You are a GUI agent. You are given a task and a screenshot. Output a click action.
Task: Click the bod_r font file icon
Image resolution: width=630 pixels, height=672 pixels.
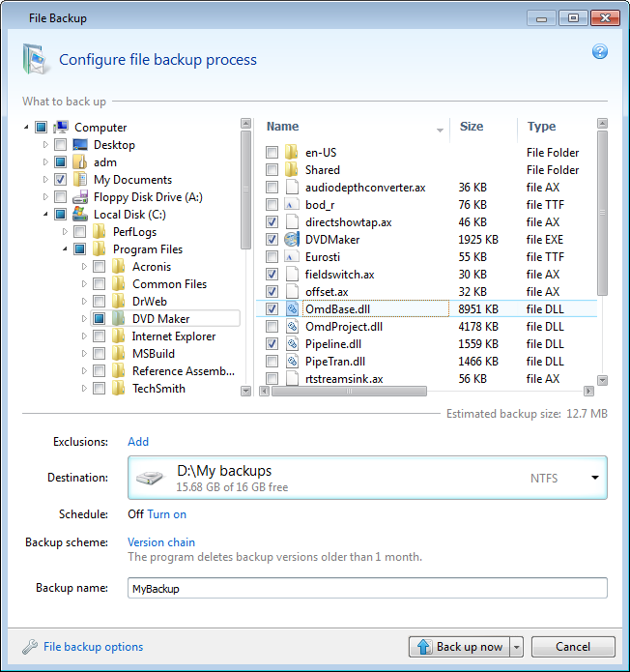[x=292, y=204]
